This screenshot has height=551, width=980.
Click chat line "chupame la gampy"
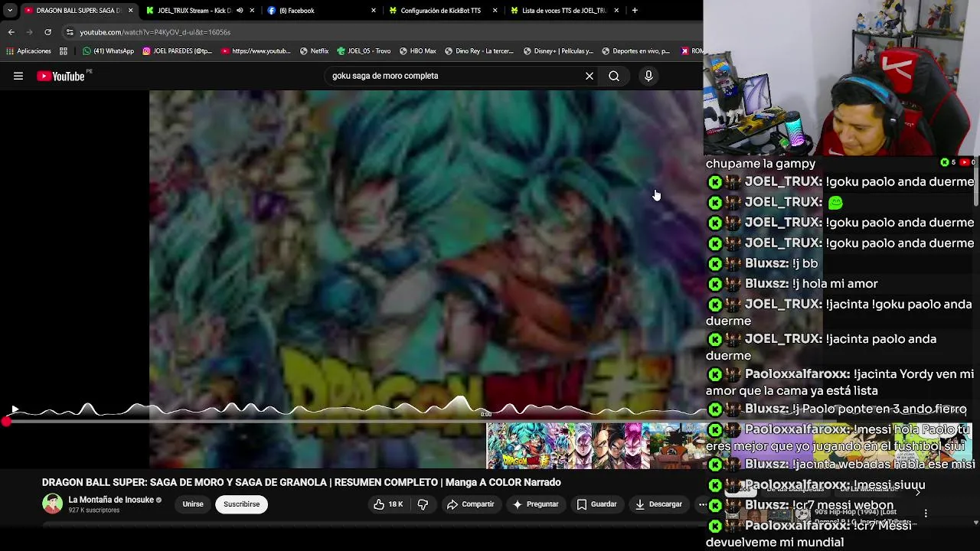coord(760,163)
